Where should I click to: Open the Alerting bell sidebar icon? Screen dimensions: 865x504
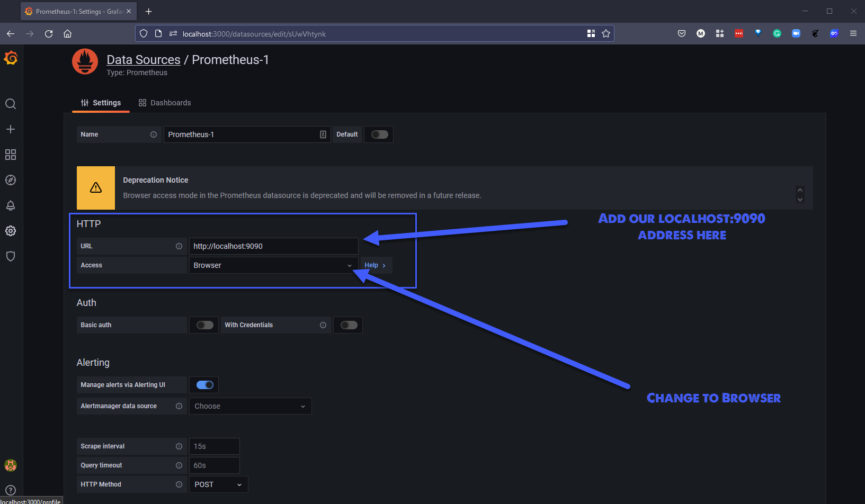point(11,205)
